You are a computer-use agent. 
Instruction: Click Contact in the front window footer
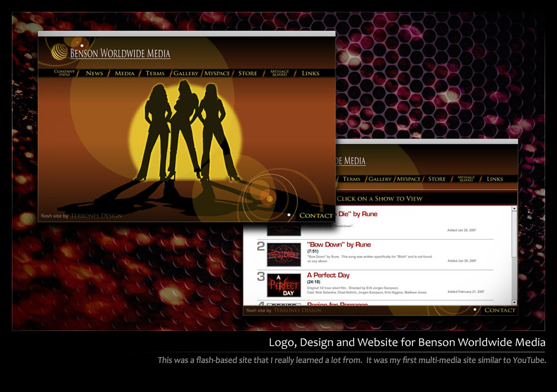(x=316, y=216)
